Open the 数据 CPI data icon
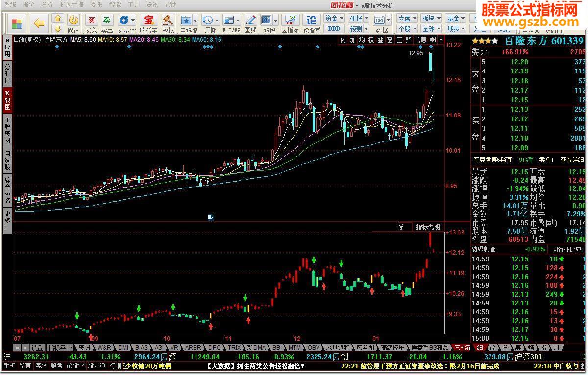Viewport: 588px width, 375px height. [379, 19]
